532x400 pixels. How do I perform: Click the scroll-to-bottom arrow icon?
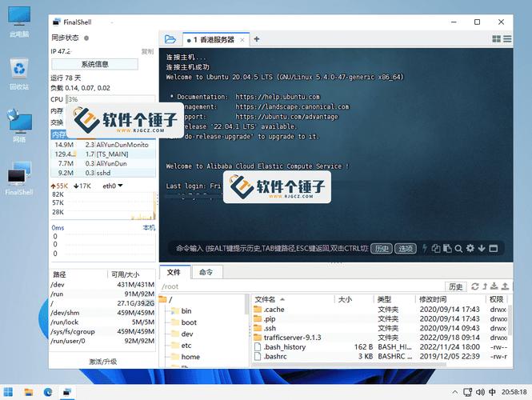[x=482, y=248]
